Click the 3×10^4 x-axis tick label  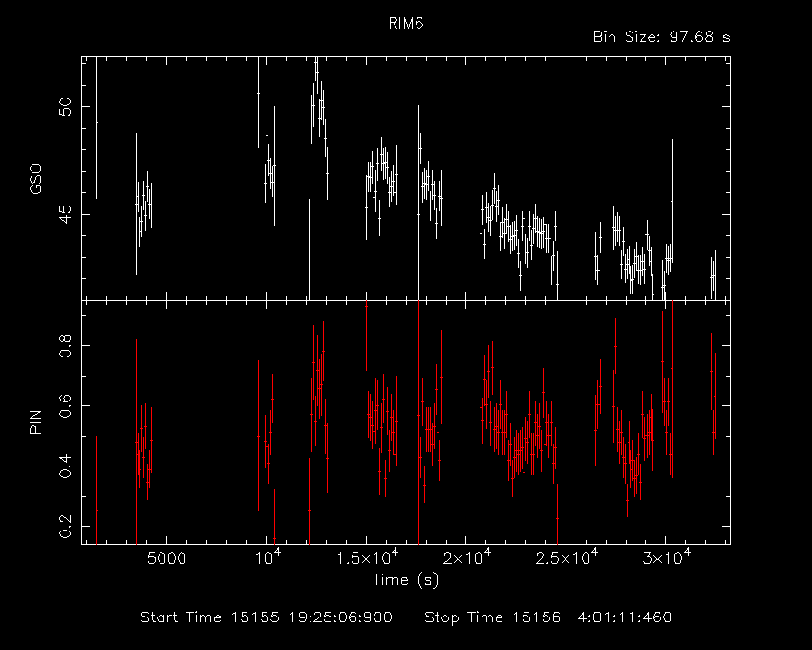669,556
